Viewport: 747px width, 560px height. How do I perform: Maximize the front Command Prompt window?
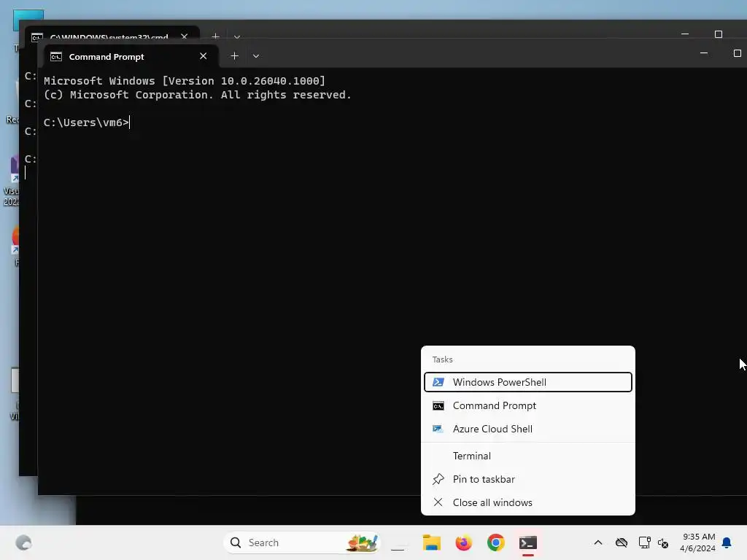point(737,53)
